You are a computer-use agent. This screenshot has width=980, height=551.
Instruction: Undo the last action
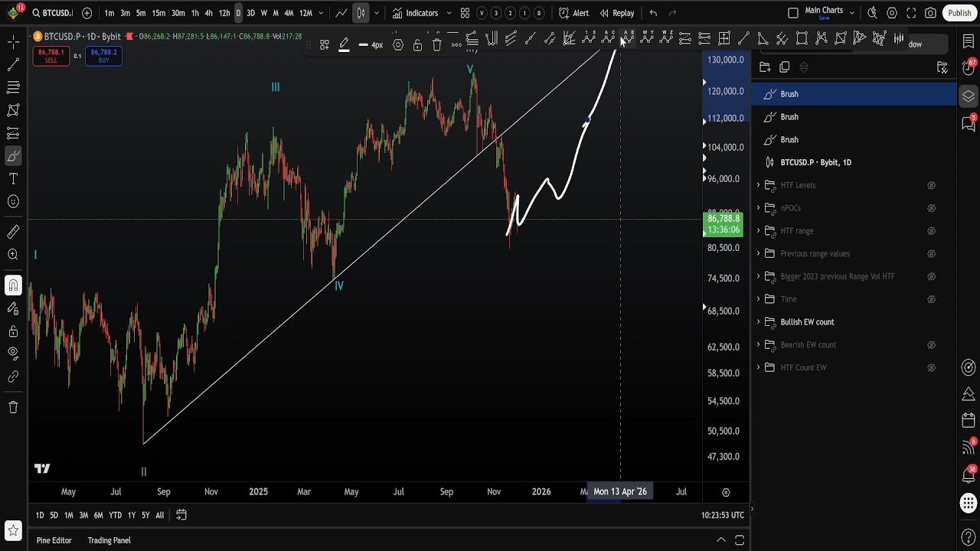tap(653, 13)
